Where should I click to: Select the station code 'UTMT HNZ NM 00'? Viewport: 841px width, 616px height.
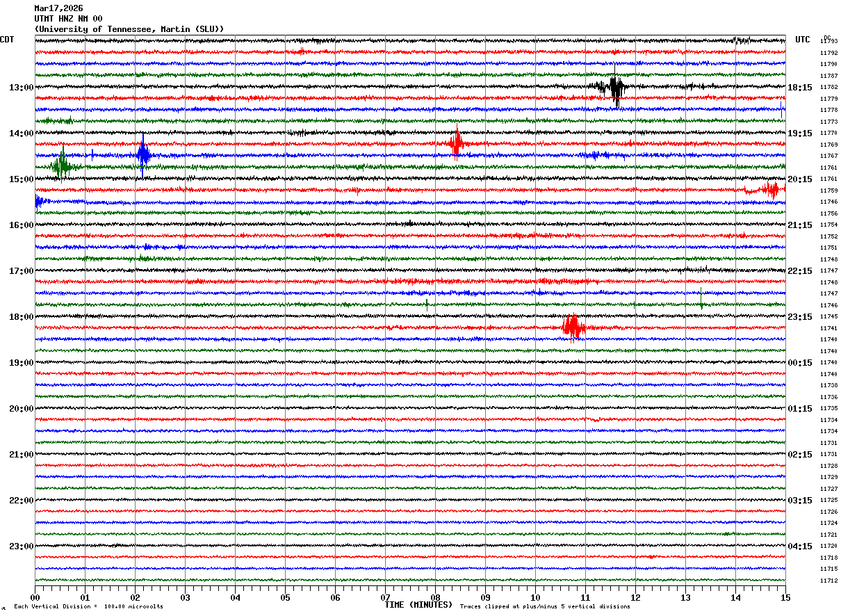click(x=68, y=19)
